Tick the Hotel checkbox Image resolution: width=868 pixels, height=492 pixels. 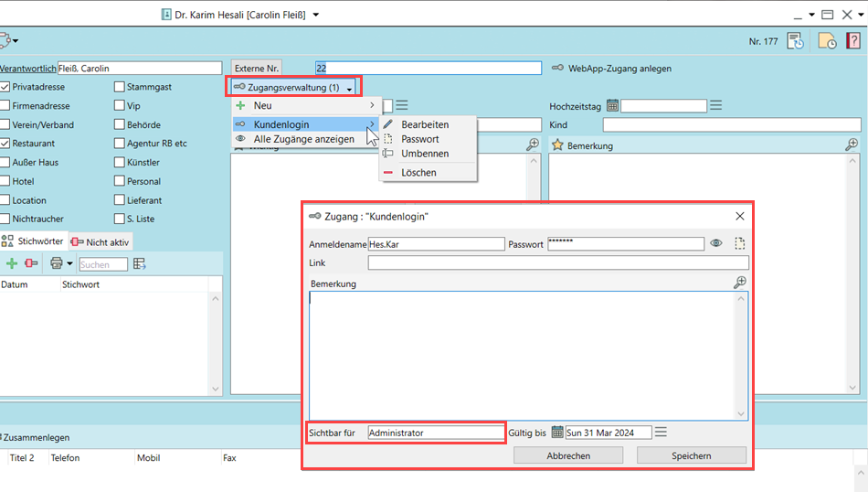tap(5, 181)
